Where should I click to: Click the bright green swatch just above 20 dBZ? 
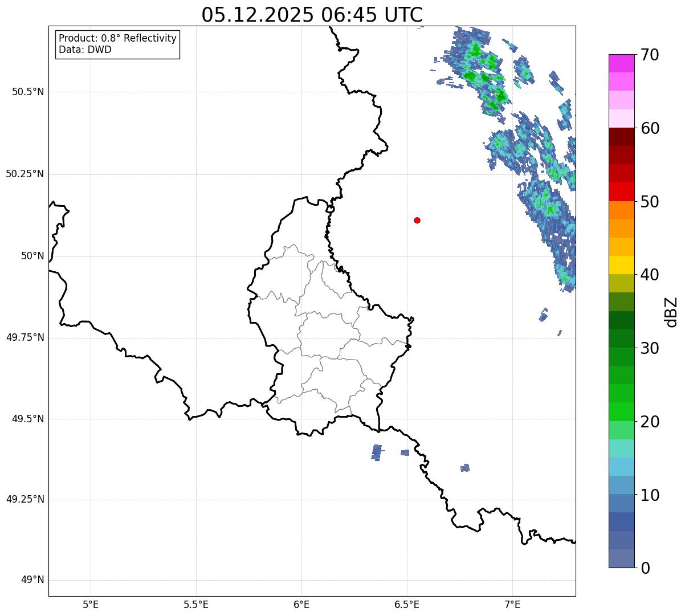pyautogui.click(x=622, y=412)
